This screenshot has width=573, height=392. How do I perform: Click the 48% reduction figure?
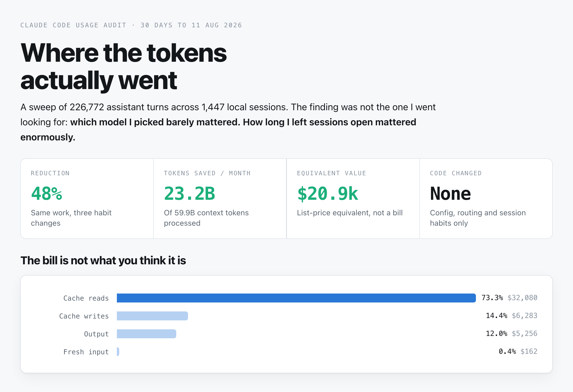pyautogui.click(x=47, y=194)
